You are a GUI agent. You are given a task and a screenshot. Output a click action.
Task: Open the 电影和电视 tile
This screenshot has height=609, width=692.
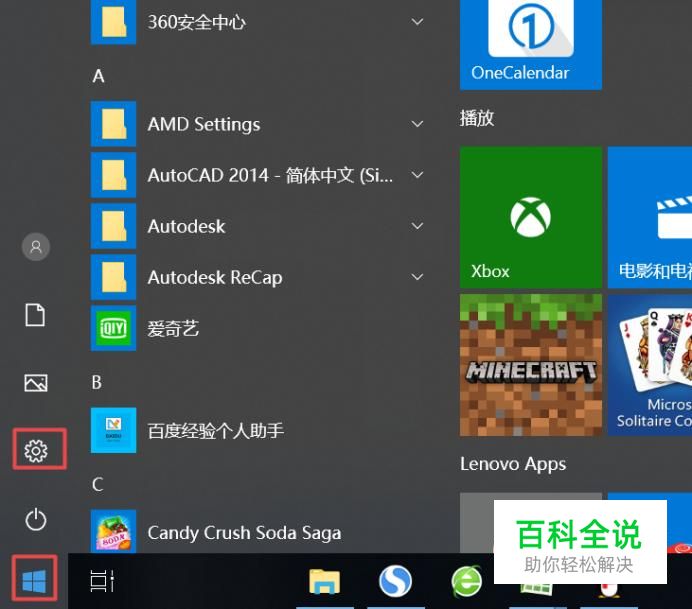[x=650, y=218]
